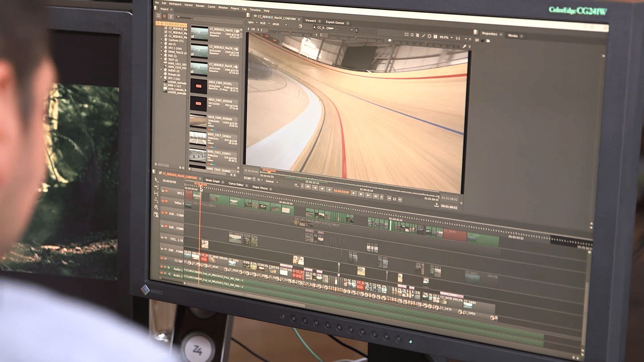The width and height of the screenshot is (644, 362).
Task: Switch project bin to list view icon
Action: (x=171, y=16)
